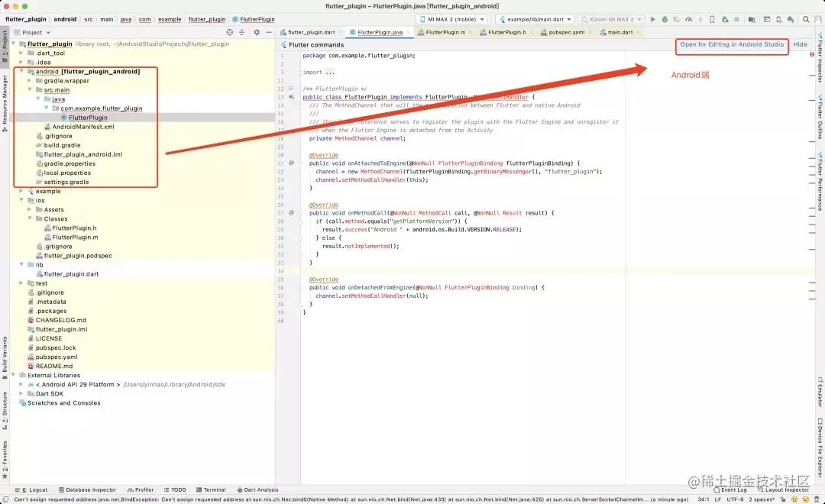
Task: Expand the .dart_tool folder
Action: [x=21, y=53]
